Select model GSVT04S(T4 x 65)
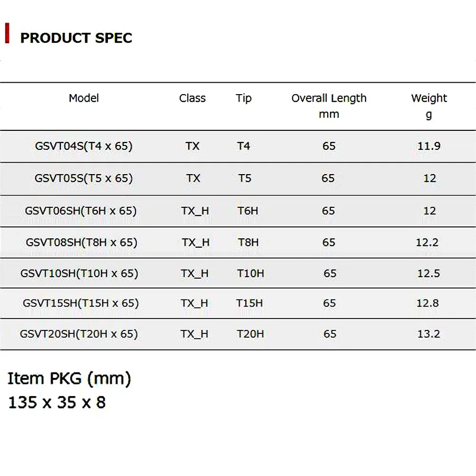Screen dimensions: 476x476 (84, 146)
